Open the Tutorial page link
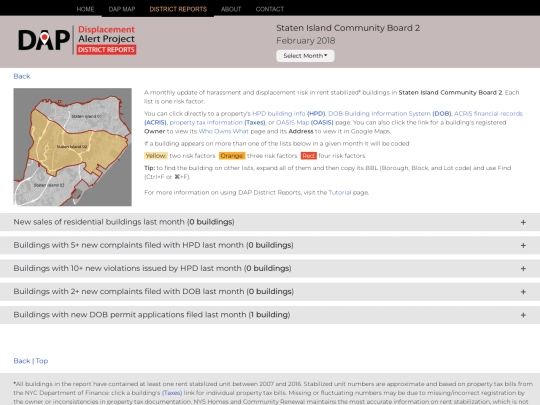This screenshot has height=405, width=540. 340,193
